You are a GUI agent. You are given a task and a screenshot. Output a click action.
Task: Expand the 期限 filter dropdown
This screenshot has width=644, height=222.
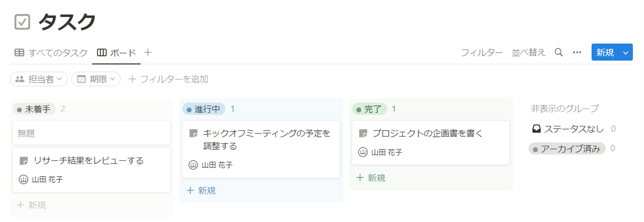(x=96, y=79)
